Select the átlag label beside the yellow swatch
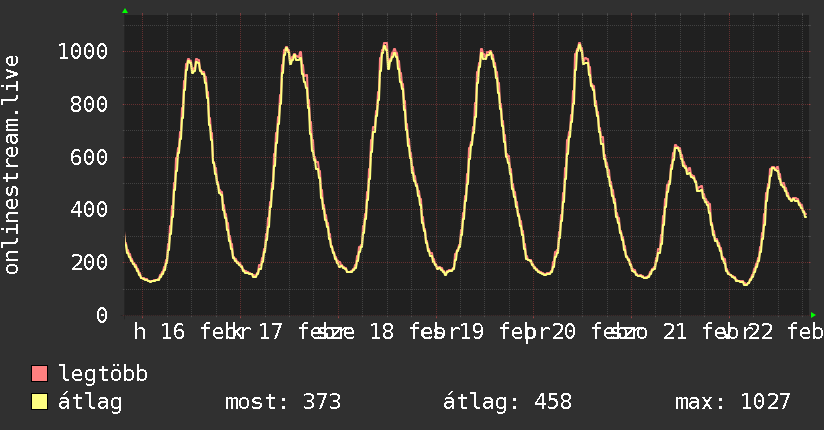Screen dimensions: 824x430 (x=90, y=402)
